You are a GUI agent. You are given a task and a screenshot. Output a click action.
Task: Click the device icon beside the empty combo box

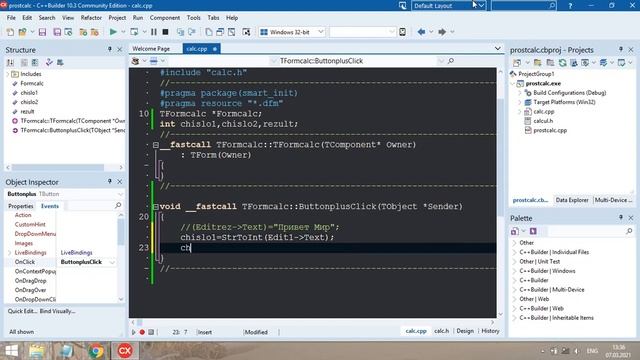tap(402, 32)
